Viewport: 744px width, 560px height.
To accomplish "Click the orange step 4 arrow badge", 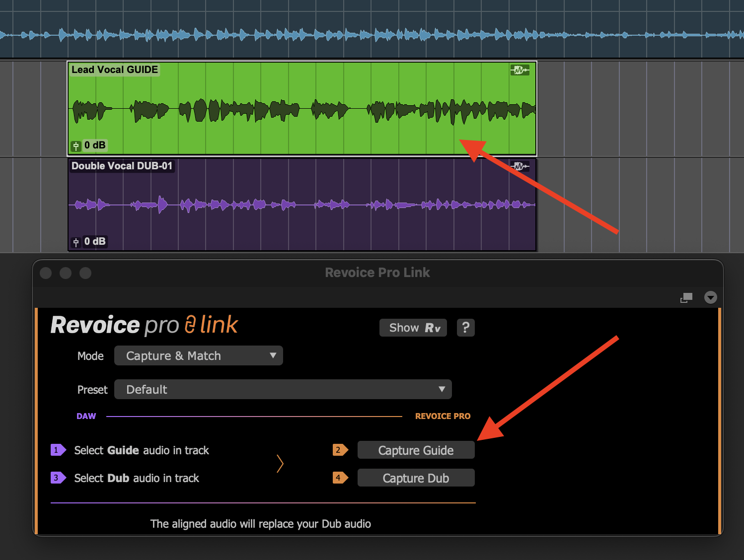I will point(340,478).
